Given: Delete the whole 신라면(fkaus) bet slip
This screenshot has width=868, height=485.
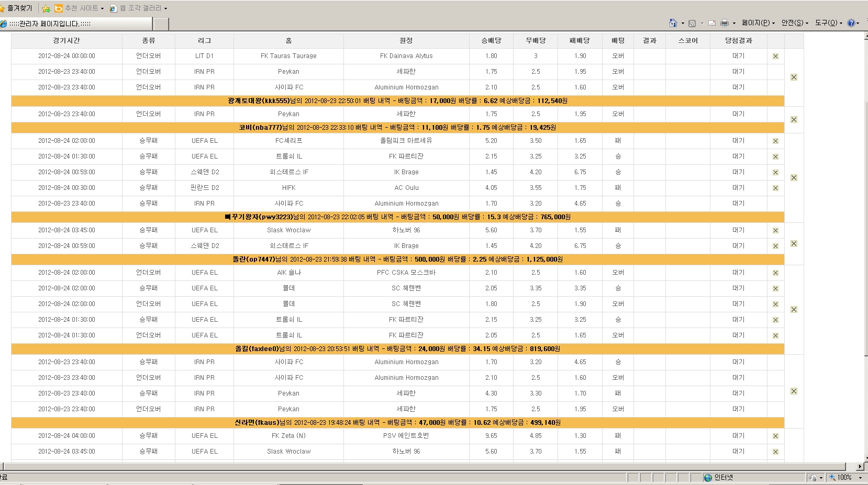Looking at the screenshot, I should pos(794,391).
